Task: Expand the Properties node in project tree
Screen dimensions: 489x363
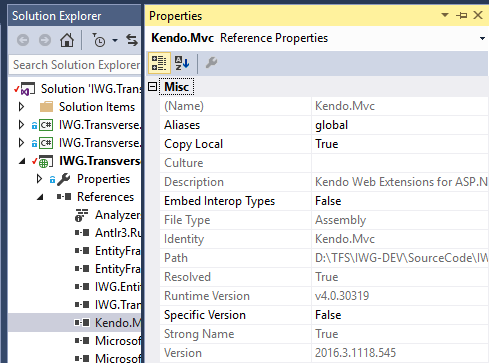Action: pyautogui.click(x=39, y=179)
